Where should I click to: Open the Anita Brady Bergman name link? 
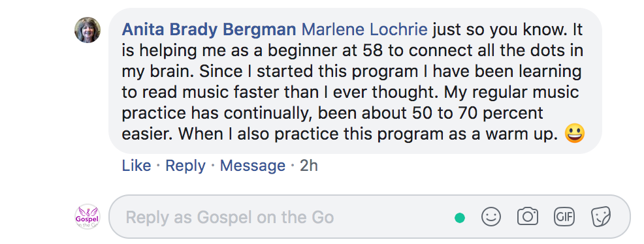pos(209,30)
